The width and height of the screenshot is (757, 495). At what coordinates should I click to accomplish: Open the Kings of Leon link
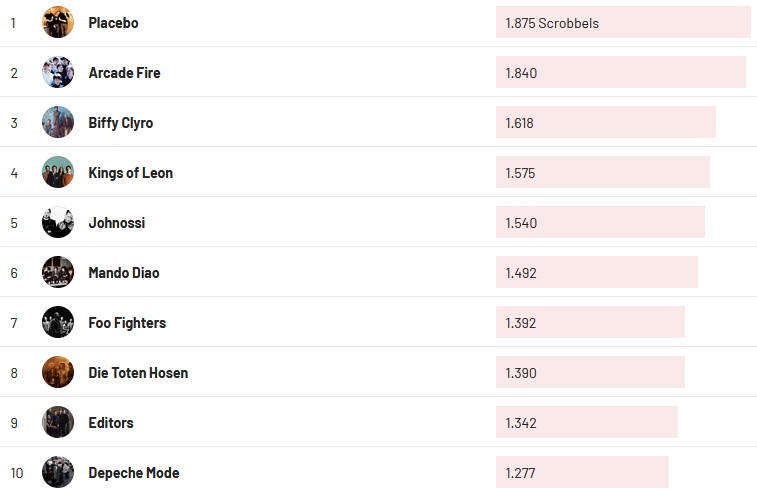pos(130,172)
